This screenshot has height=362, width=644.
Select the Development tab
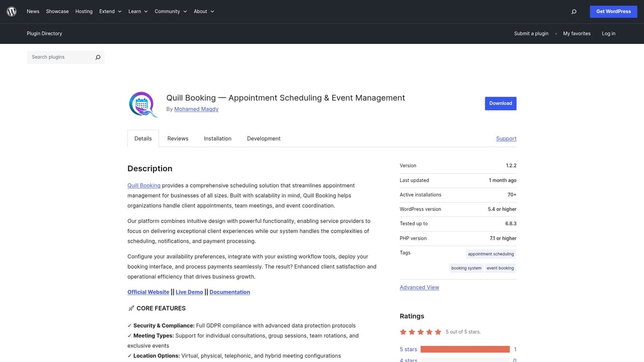pyautogui.click(x=264, y=138)
